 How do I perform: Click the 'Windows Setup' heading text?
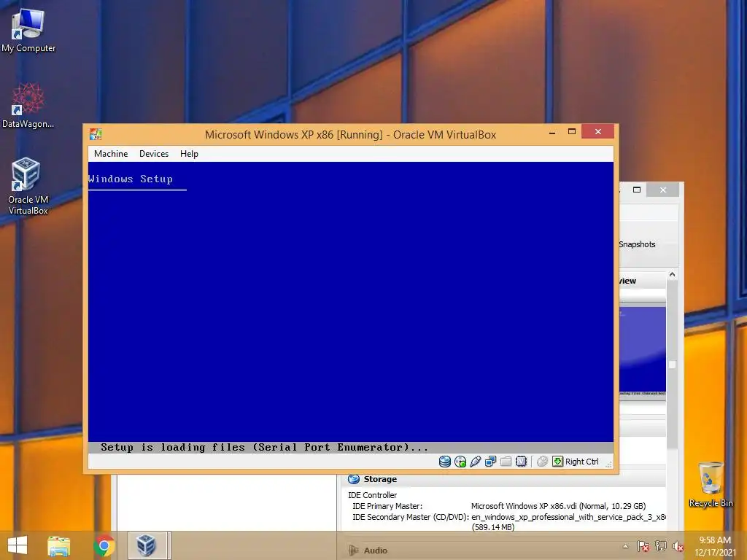click(x=131, y=179)
